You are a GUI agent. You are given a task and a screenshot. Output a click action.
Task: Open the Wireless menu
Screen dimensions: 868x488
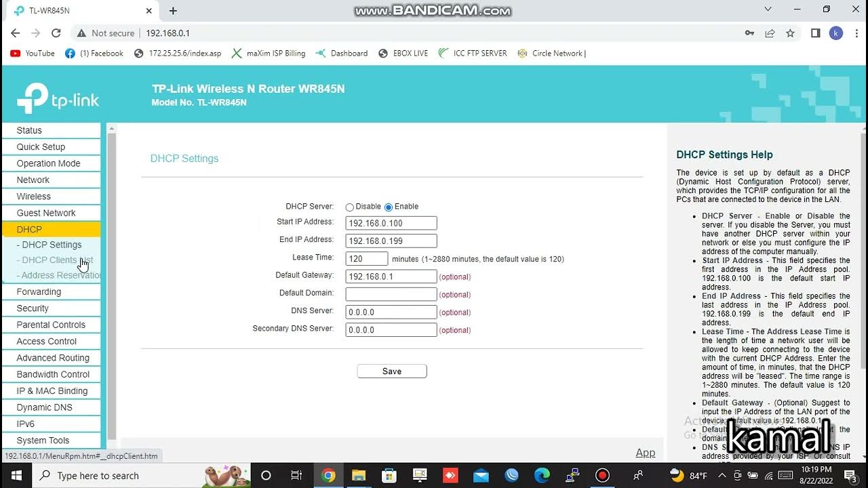tap(51, 196)
